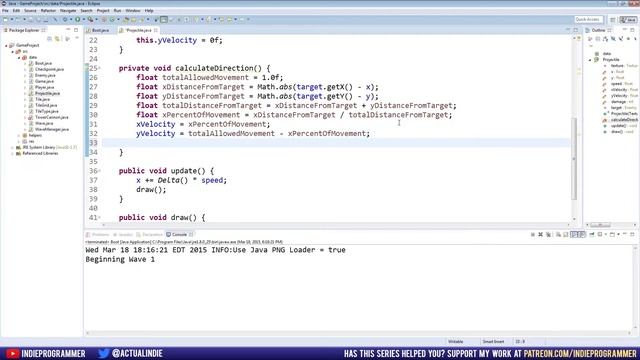Viewport: 640px width, 360px height.
Task: Click Clear Console icon
Action: [558, 234]
